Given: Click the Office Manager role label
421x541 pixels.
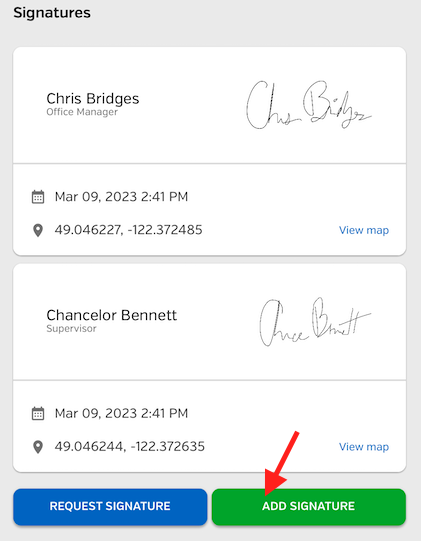Looking at the screenshot, I should tap(82, 112).
